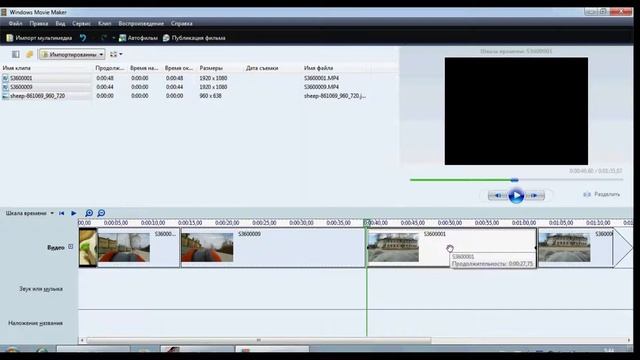The width and height of the screenshot is (640, 360).
Task: Click the Наложение названия track label
Action: click(x=36, y=323)
